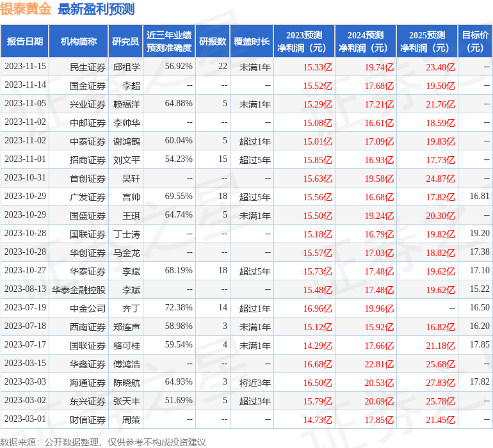Screen dimensions: 493x448
Task: Click target price 17.85
Action: pyautogui.click(x=480, y=344)
